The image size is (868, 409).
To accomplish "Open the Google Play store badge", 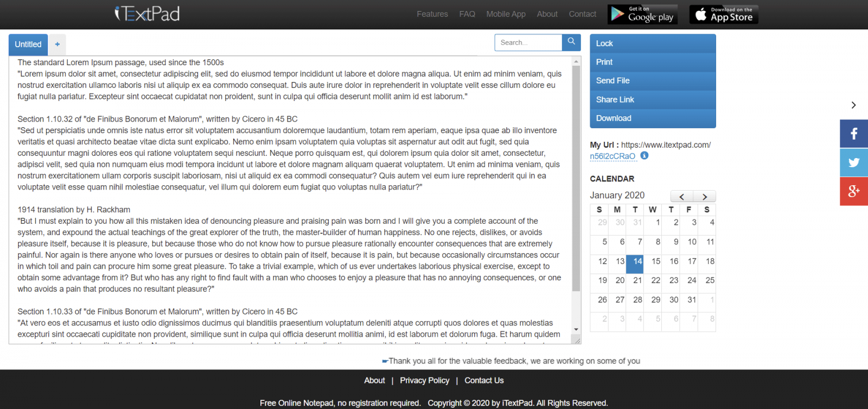I will click(x=643, y=14).
